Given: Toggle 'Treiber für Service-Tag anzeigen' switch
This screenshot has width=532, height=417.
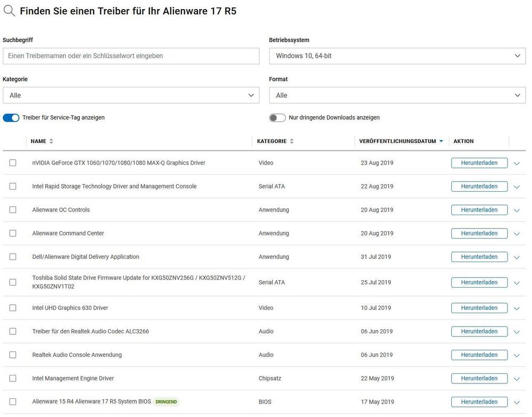Looking at the screenshot, I should (x=11, y=118).
